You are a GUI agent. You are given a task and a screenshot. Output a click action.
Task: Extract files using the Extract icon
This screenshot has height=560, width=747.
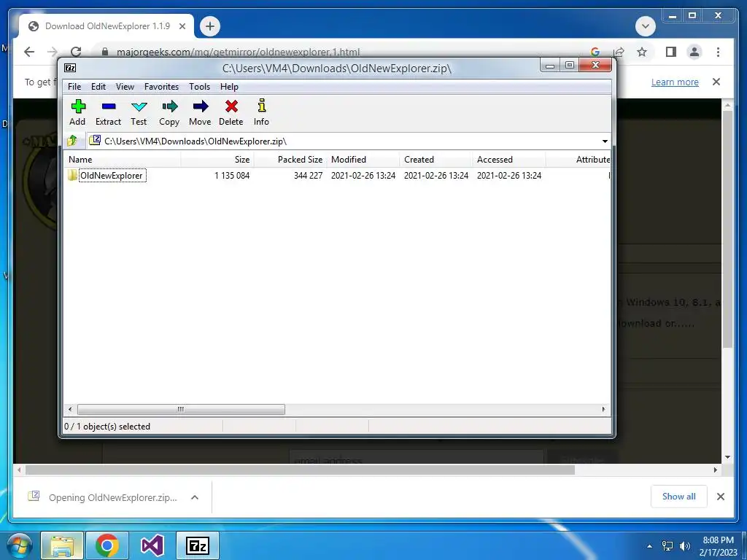[x=108, y=112]
